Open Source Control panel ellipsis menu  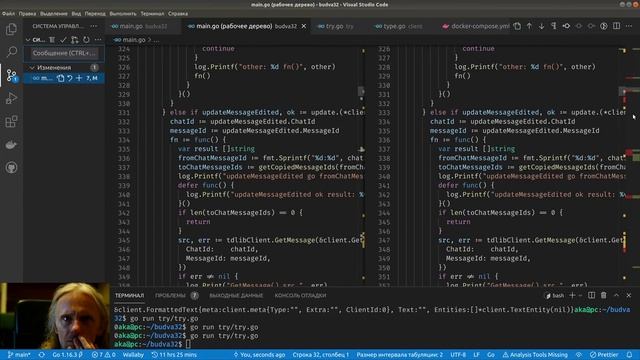pyautogui.click(x=94, y=26)
